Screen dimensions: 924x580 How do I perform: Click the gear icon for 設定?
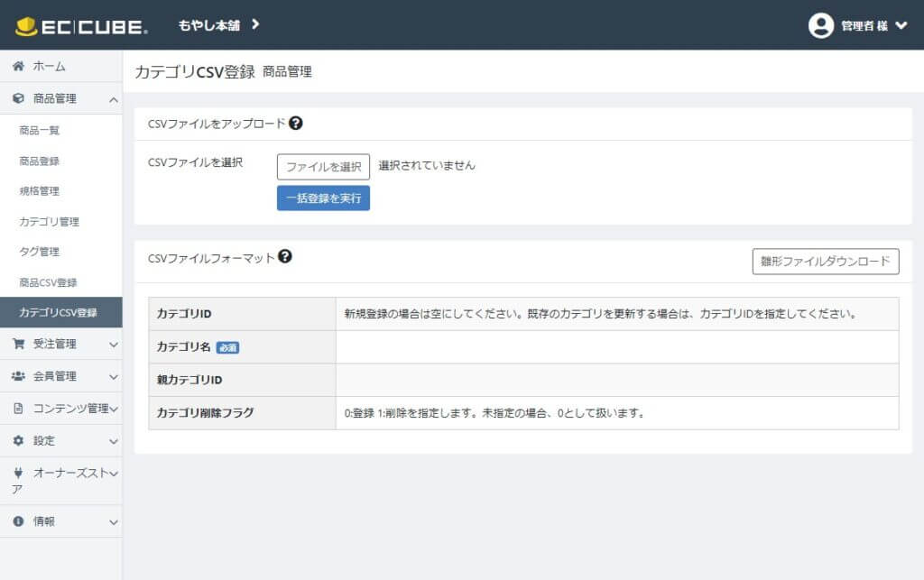(x=18, y=441)
